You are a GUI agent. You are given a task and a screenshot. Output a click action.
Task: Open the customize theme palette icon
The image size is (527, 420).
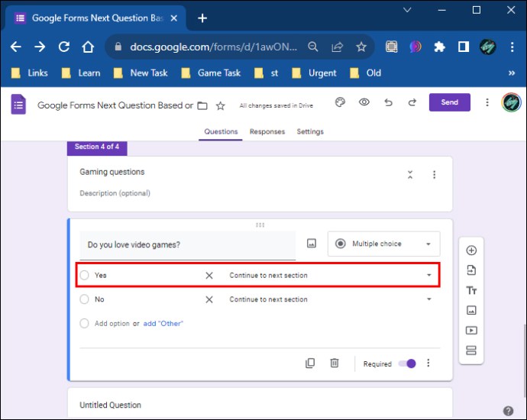340,102
